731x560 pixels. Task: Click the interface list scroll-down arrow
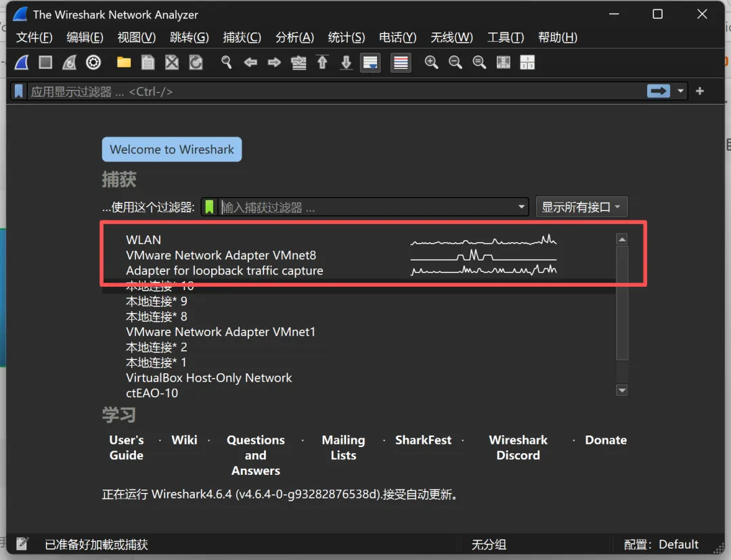point(622,390)
